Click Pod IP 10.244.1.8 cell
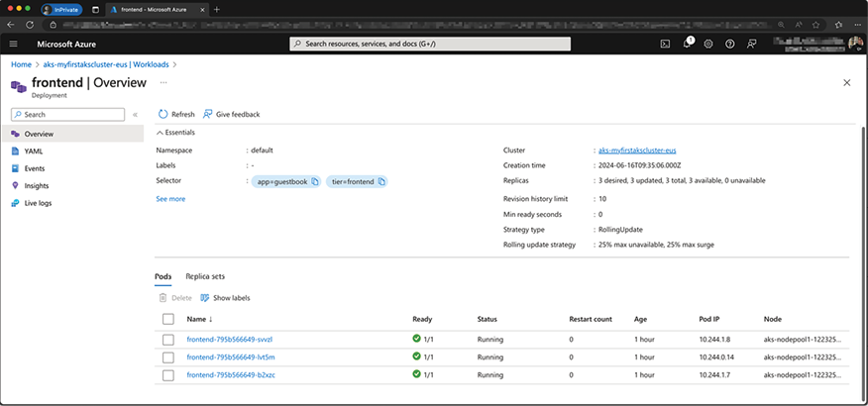This screenshot has width=868, height=406. (713, 340)
